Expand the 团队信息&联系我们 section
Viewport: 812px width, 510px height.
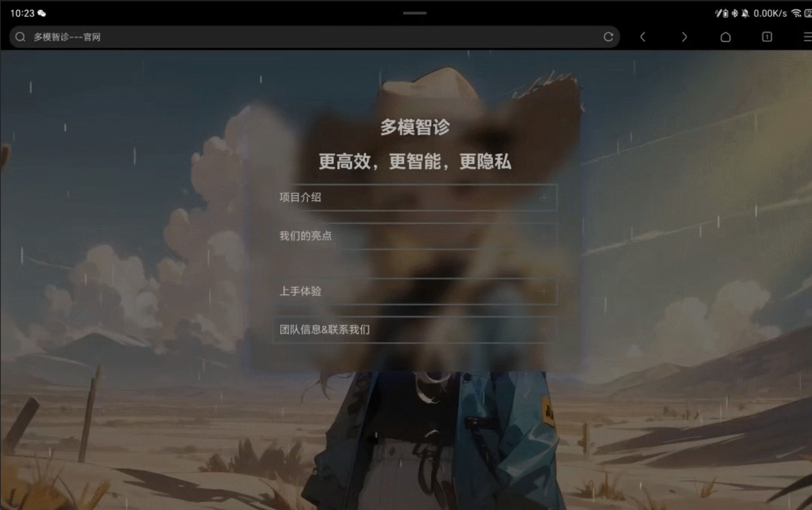click(x=544, y=330)
